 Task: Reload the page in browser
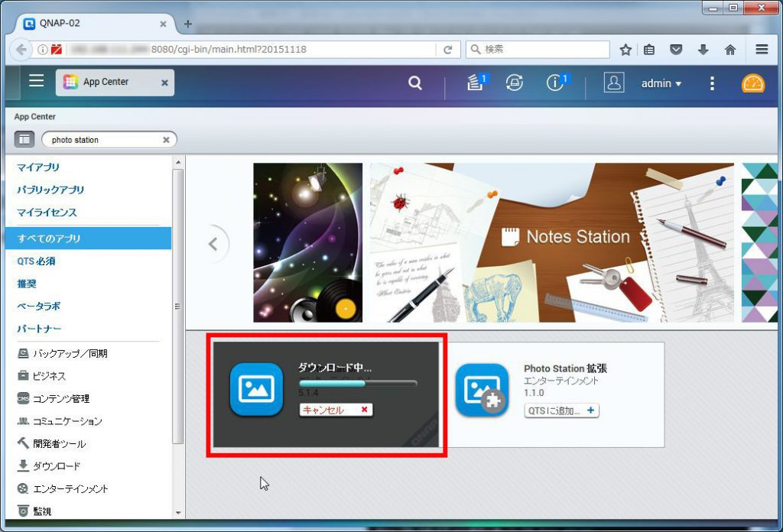[448, 50]
